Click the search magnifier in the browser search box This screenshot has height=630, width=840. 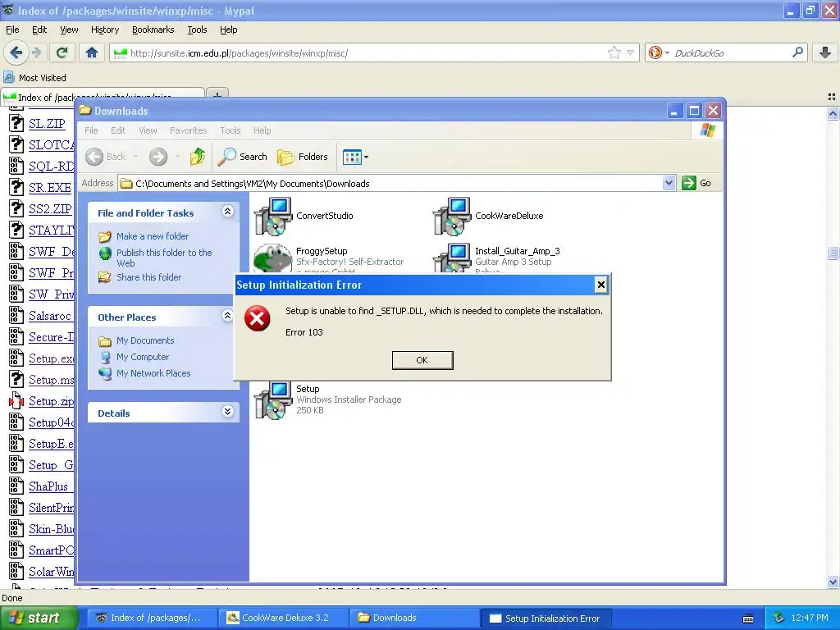pos(797,52)
